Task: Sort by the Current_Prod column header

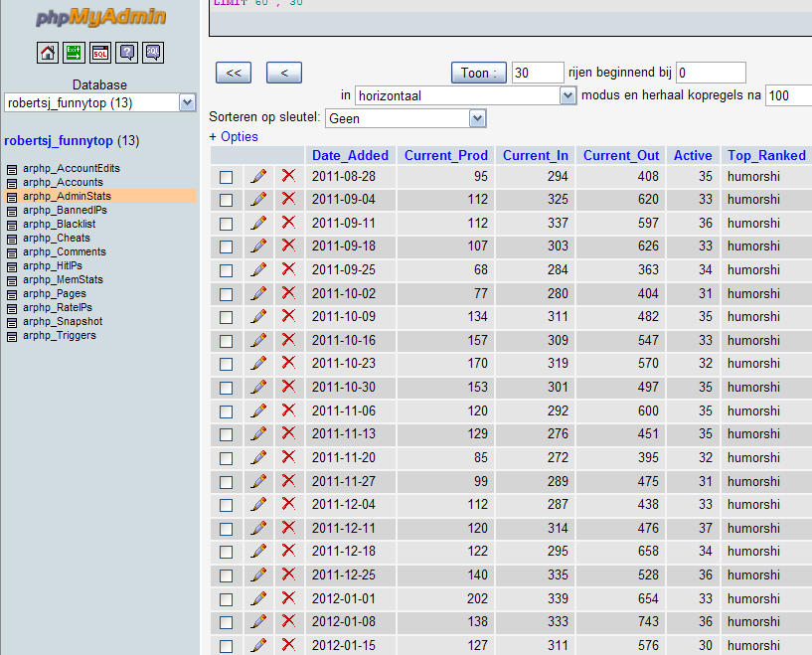Action: click(x=446, y=155)
